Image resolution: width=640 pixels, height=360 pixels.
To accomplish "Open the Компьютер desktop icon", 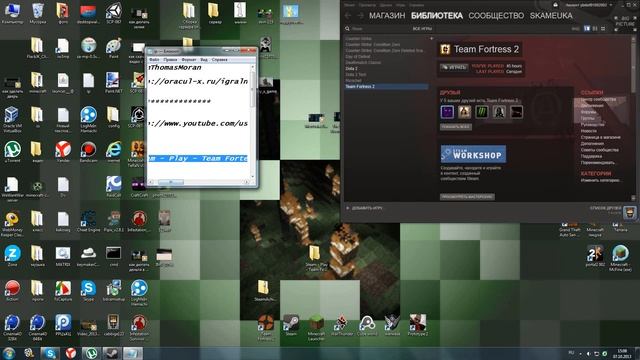I will (x=12, y=13).
